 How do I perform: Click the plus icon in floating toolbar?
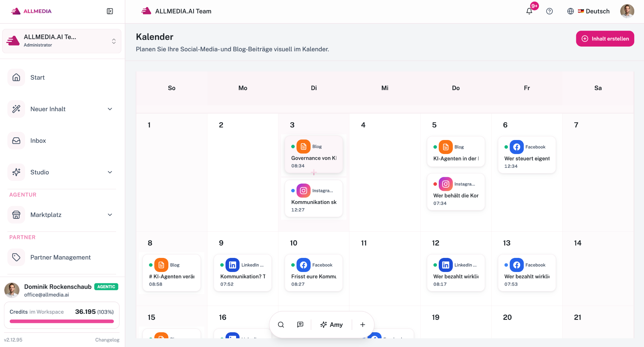click(x=363, y=325)
